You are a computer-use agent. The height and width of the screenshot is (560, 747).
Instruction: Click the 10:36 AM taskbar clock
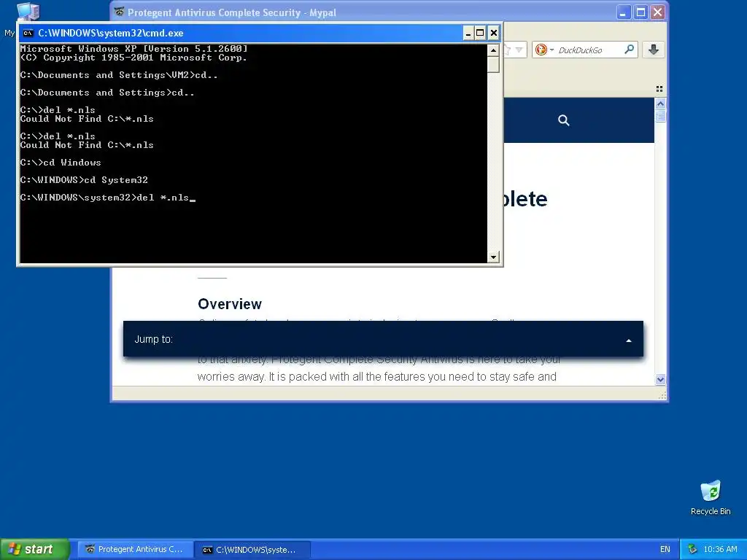[720, 549]
